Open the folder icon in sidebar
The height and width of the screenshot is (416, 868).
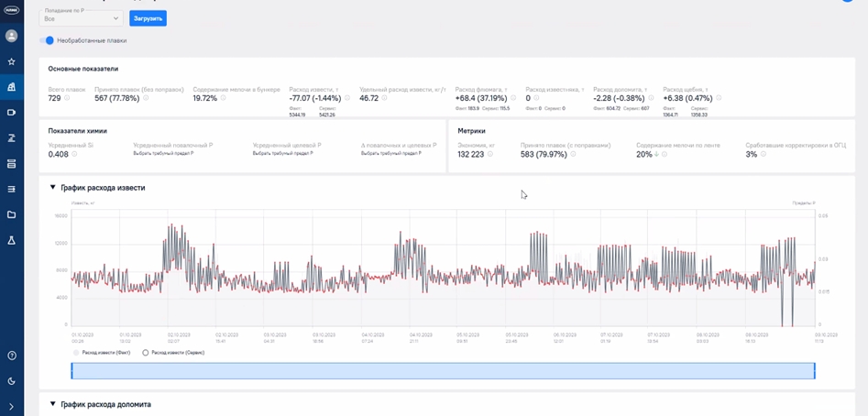11,214
